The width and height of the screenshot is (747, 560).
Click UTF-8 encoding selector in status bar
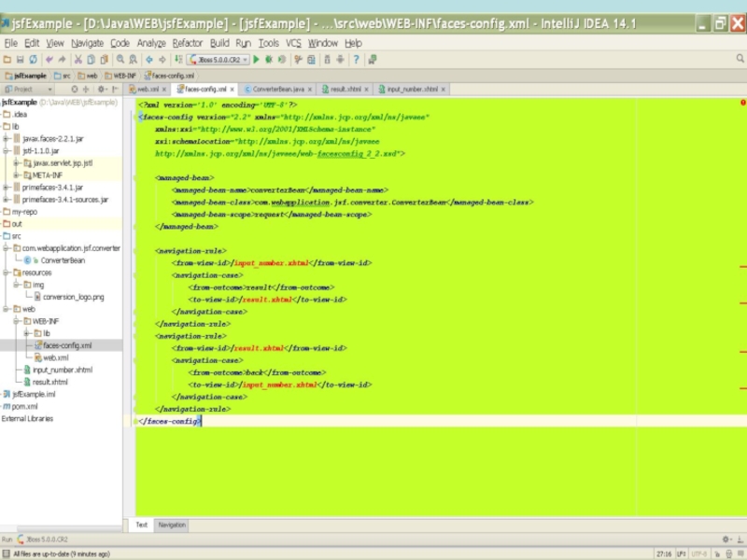pos(699,553)
